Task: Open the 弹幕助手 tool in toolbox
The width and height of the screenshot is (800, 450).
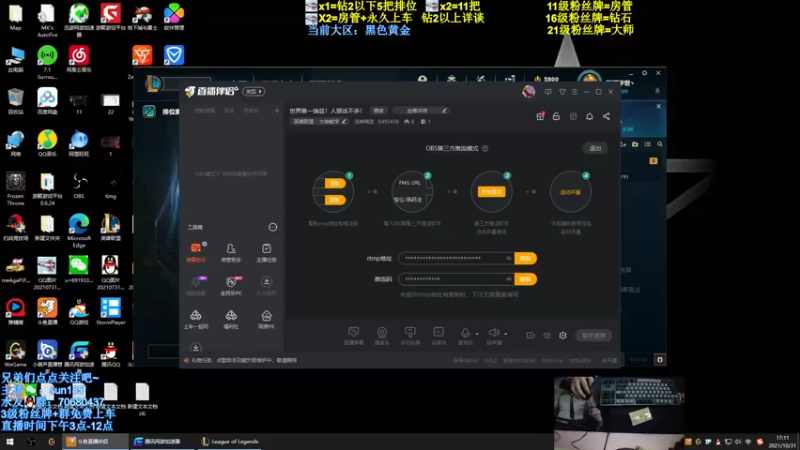Action: (x=196, y=252)
